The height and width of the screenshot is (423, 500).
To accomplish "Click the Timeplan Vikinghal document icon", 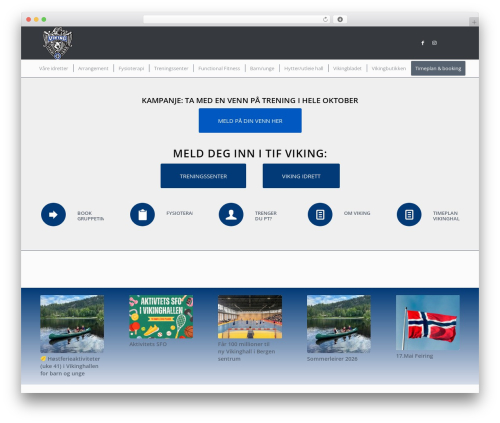I will coord(409,214).
